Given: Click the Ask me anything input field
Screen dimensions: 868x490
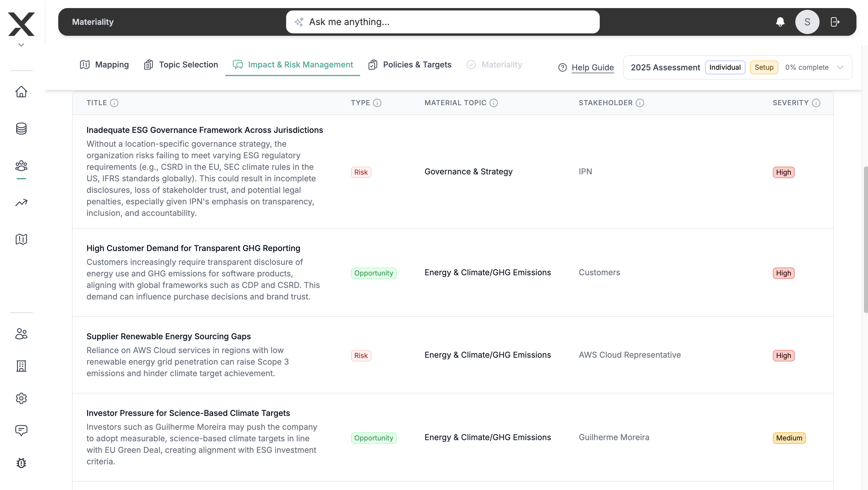Looking at the screenshot, I should [x=442, y=22].
